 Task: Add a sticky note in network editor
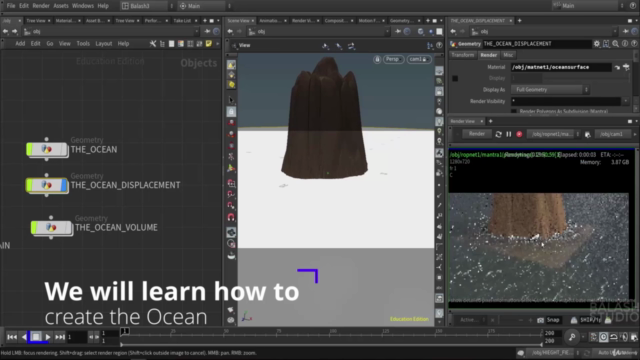(209, 43)
